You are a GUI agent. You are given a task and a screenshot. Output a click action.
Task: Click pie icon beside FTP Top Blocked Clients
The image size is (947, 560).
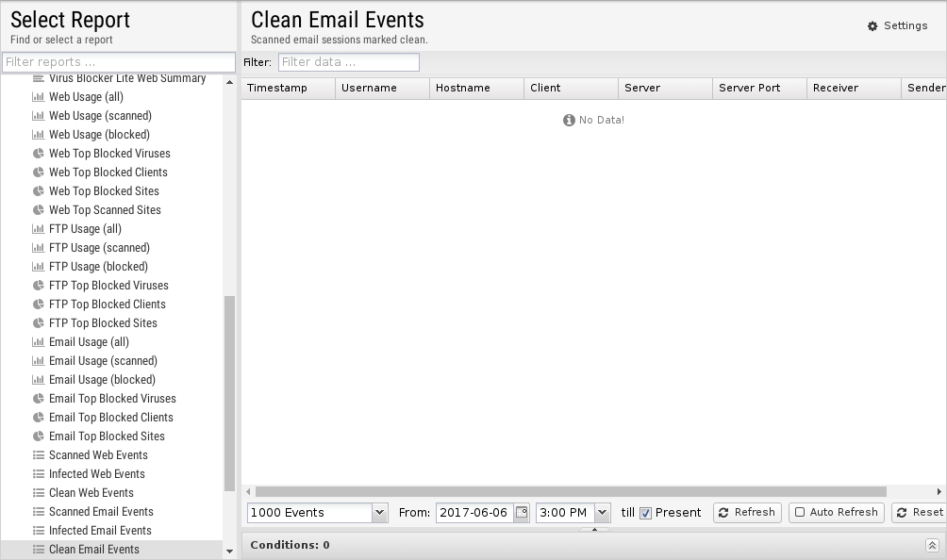(x=38, y=305)
